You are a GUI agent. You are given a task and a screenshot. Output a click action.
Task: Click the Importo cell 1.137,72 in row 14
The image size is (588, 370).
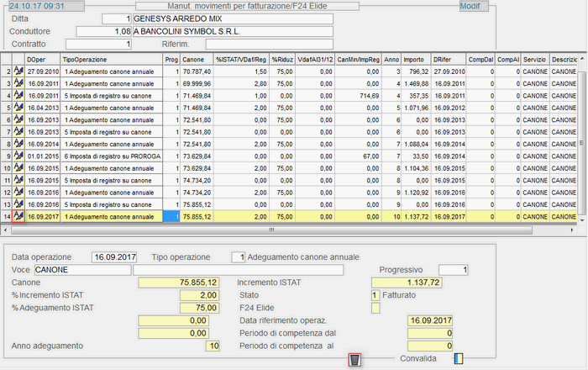click(416, 216)
